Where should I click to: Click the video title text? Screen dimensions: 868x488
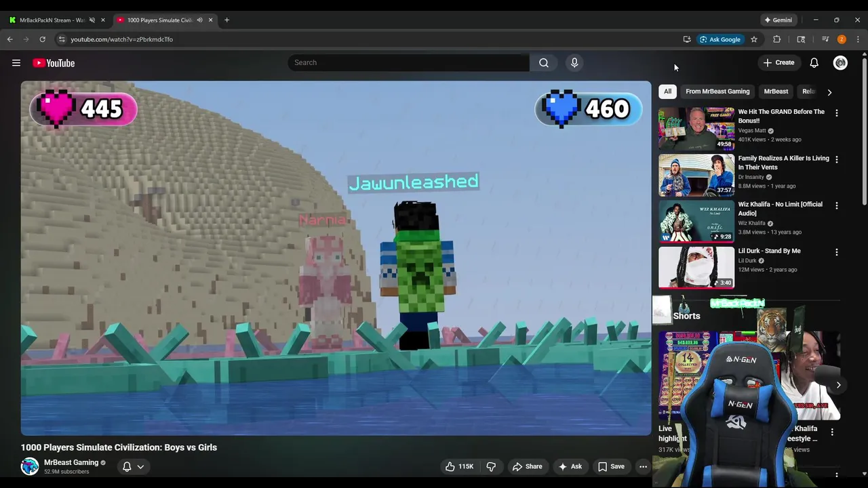[119, 447]
